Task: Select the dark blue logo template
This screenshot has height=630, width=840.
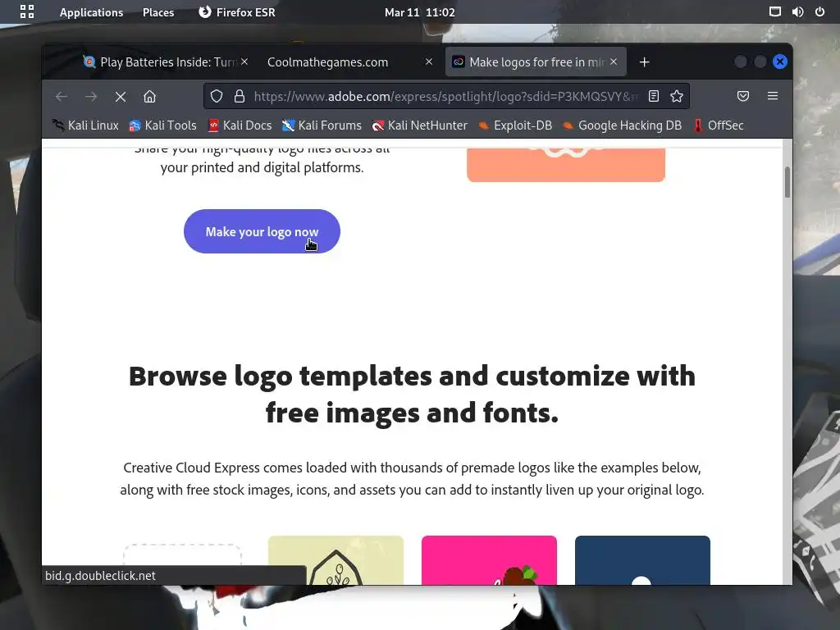Action: [642, 560]
